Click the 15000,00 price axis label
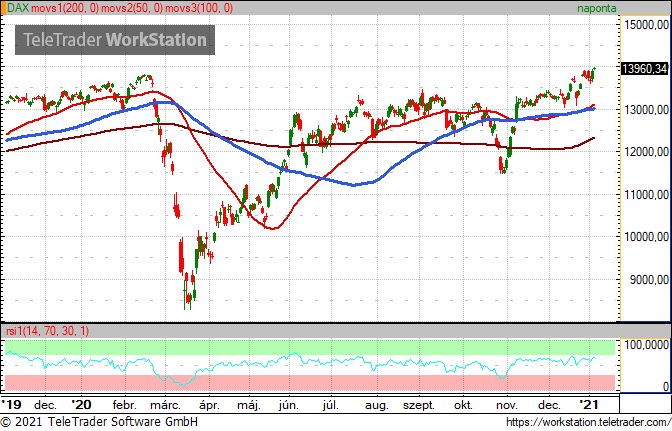672x431 pixels. 646,25
